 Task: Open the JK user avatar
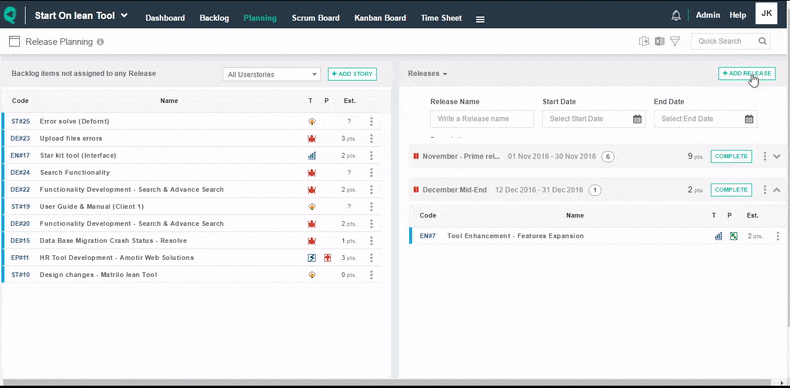tap(766, 14)
